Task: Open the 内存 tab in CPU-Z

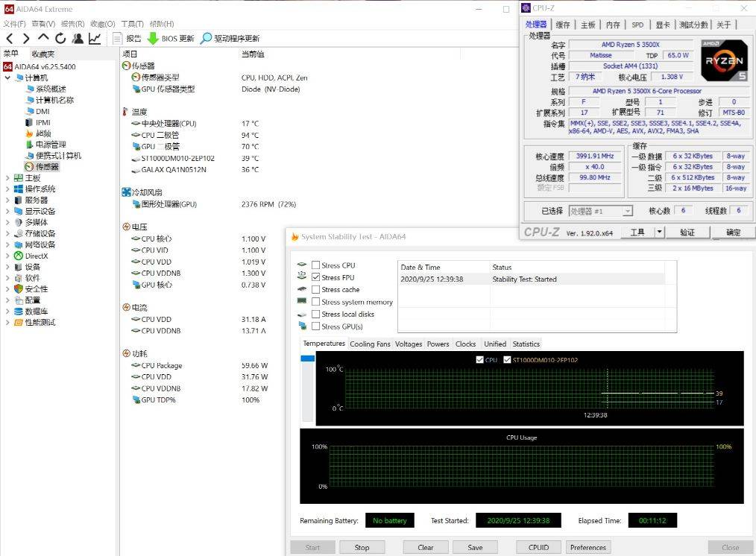Action: point(613,25)
